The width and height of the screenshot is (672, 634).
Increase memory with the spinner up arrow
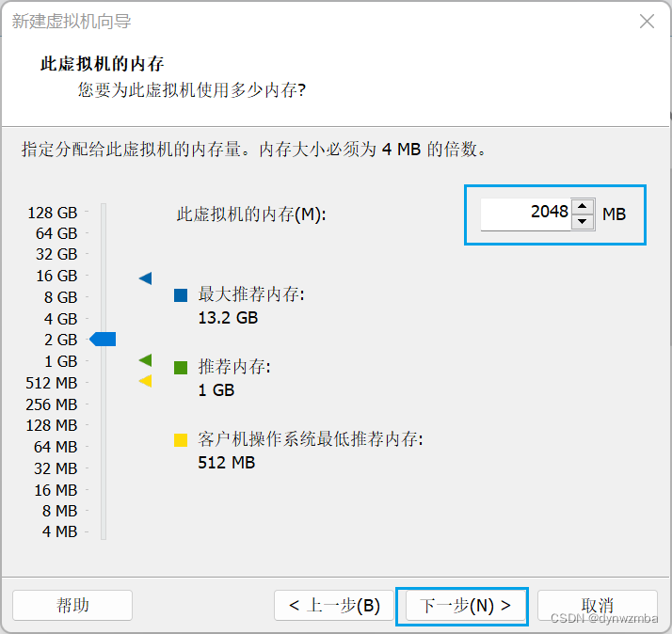click(582, 206)
